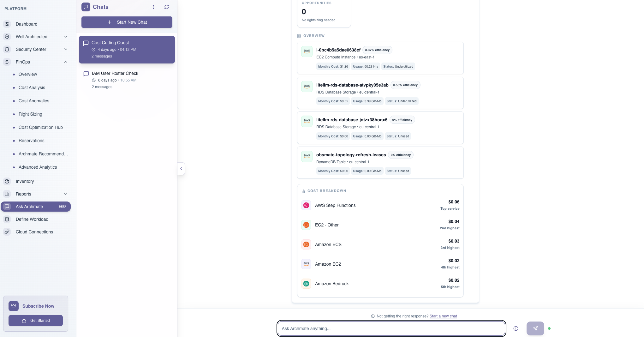This screenshot has width=644, height=337.
Task: Click the FinOps dollar icon
Action: tap(7, 62)
